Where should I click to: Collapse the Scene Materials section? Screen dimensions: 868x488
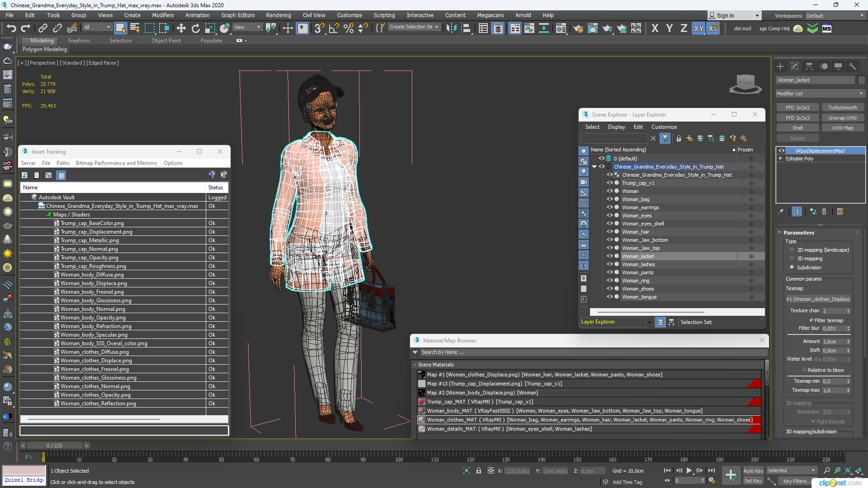point(415,365)
